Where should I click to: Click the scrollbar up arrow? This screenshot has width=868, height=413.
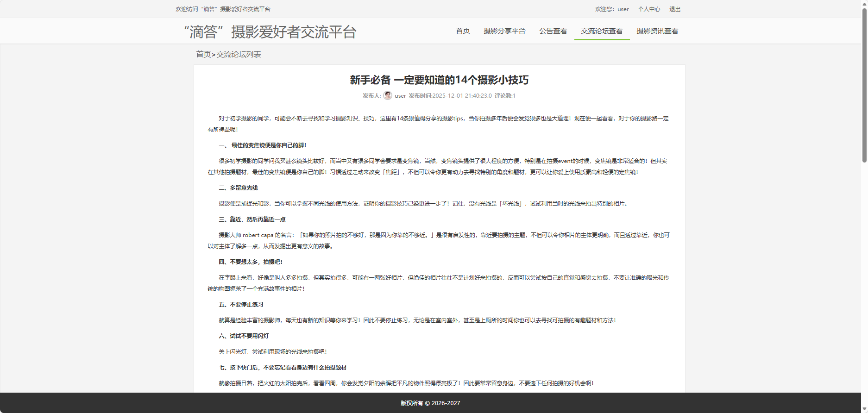(864, 4)
